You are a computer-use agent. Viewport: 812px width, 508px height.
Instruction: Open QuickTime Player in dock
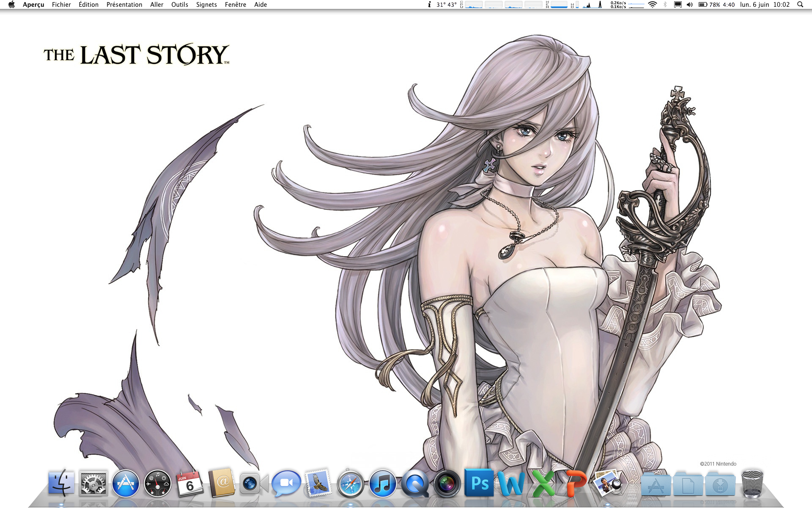point(414,483)
